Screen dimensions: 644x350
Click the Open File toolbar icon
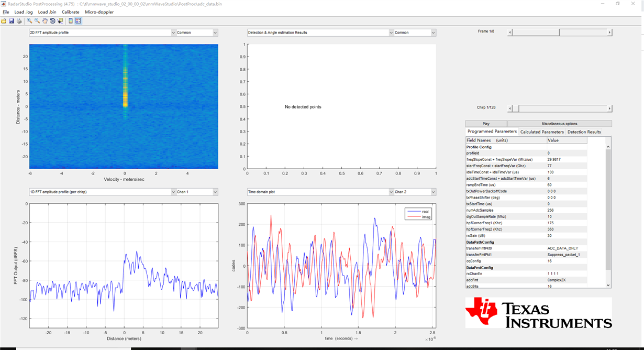click(4, 21)
